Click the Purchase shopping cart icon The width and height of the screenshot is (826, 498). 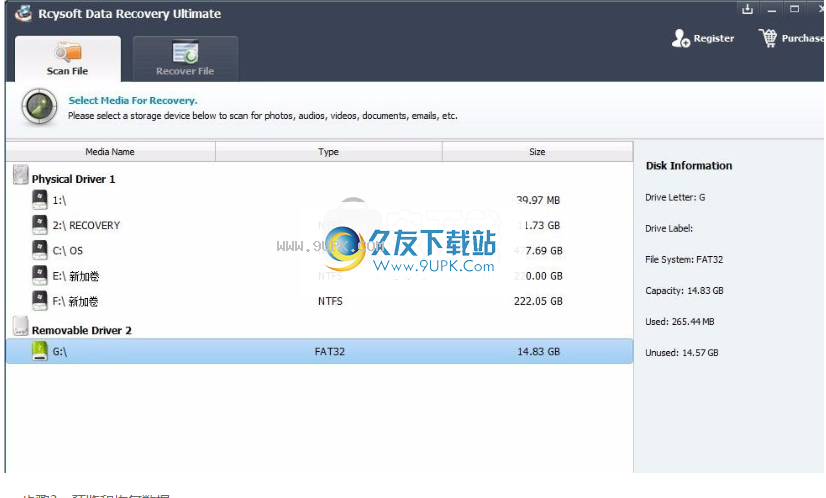[768, 38]
